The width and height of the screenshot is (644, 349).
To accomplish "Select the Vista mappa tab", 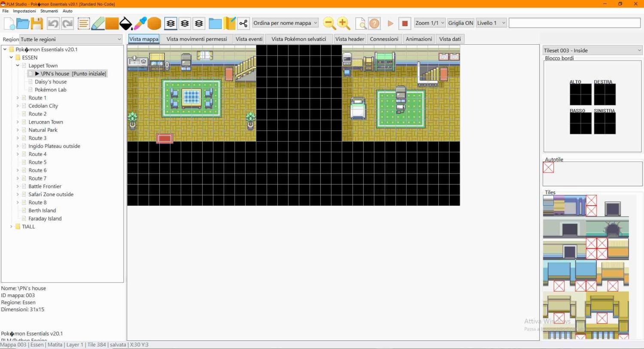I will point(144,39).
